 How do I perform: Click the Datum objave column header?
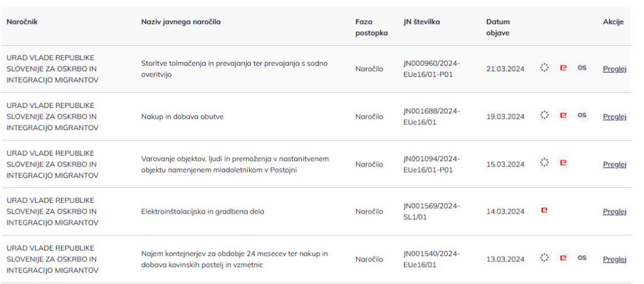(x=498, y=28)
